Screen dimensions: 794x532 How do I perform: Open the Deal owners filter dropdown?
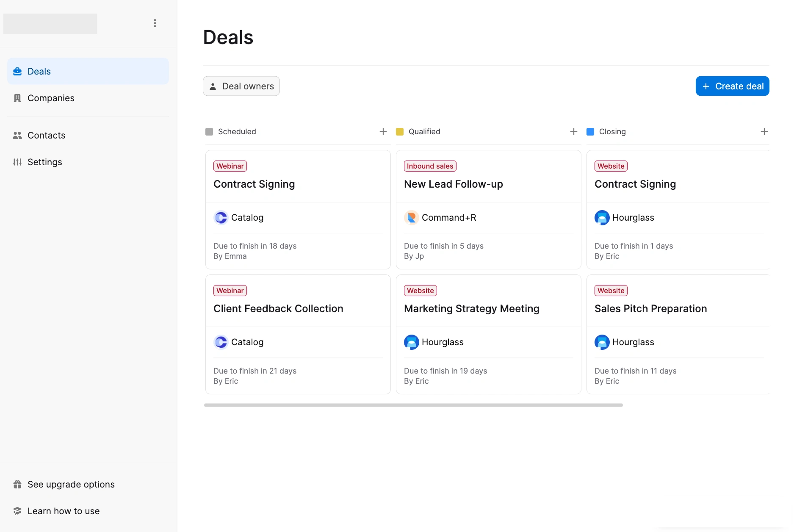click(241, 86)
